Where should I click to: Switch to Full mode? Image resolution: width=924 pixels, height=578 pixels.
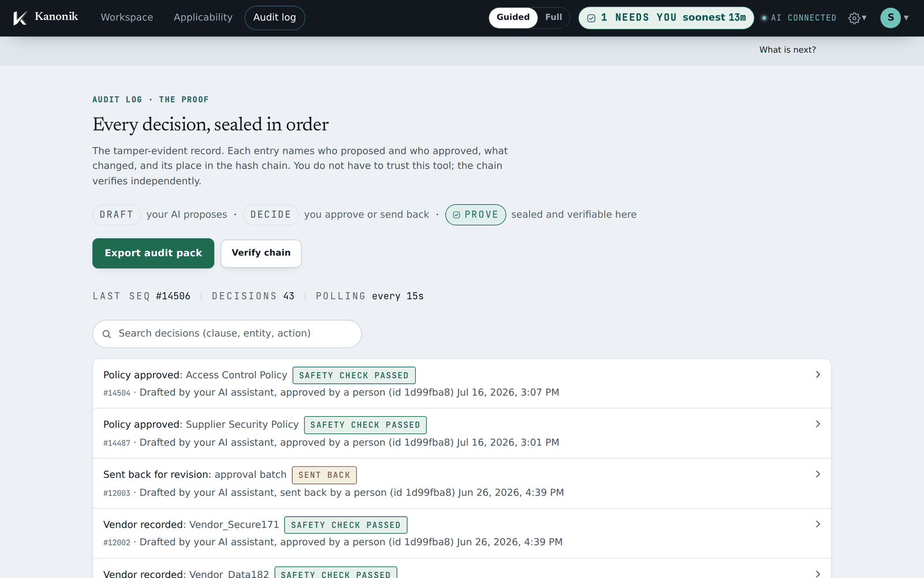[x=553, y=17]
